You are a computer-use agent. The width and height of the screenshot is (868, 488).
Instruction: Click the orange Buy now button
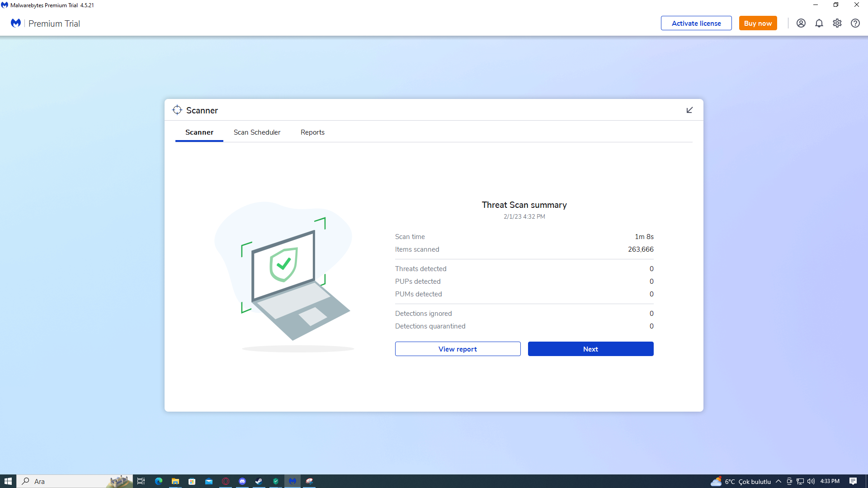tap(758, 23)
